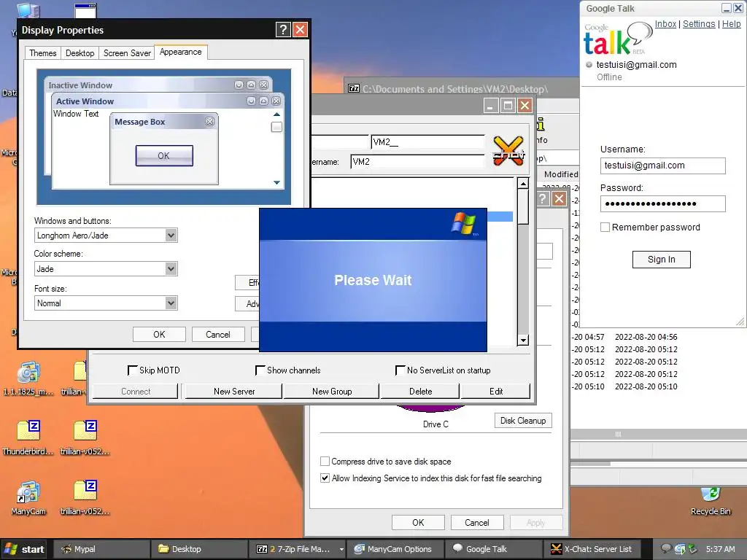Activate X-Chat Server List taskbar button

(x=592, y=549)
